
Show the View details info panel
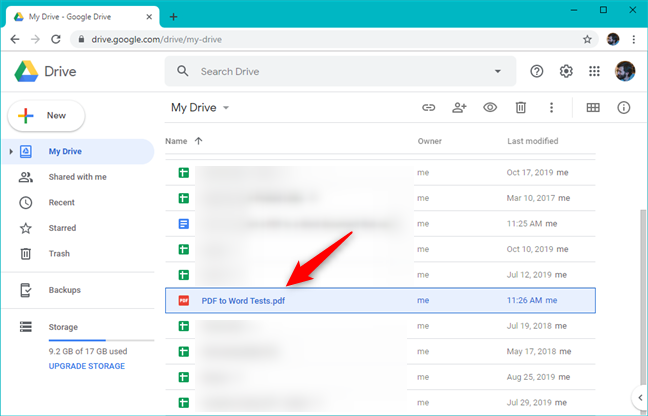click(624, 108)
